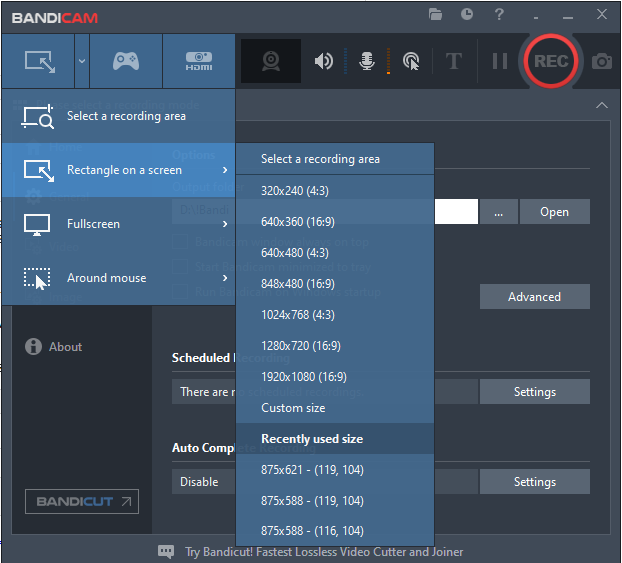Screen dimensions: 622x563
Task: Click the About info icon
Action: click(x=33, y=346)
